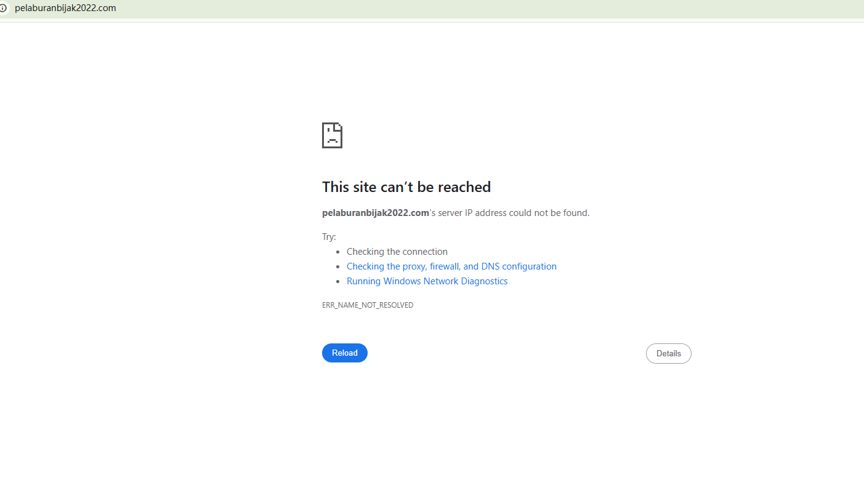The image size is (864, 504).
Task: Open 'Checking the proxy, firewall, and DNS configuration' link
Action: click(x=451, y=266)
